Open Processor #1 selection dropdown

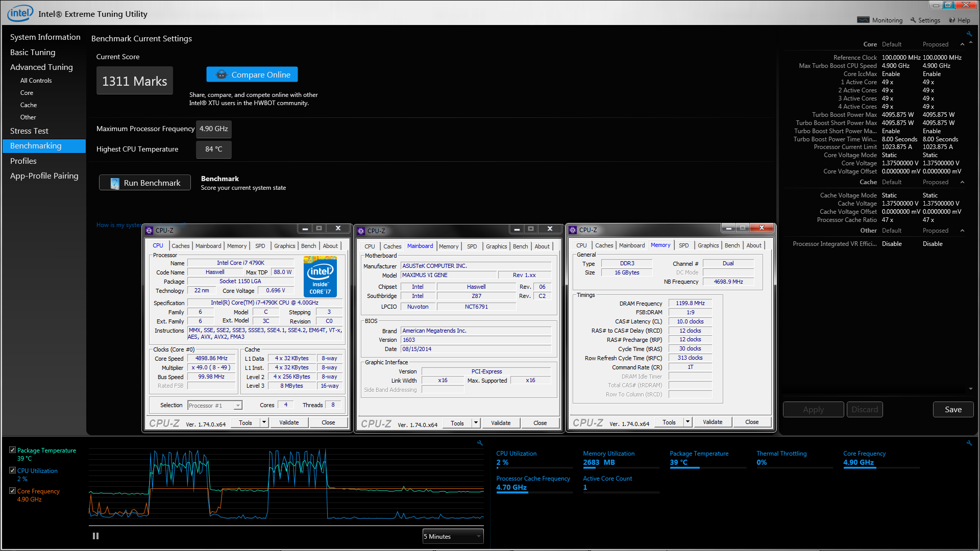(x=214, y=406)
